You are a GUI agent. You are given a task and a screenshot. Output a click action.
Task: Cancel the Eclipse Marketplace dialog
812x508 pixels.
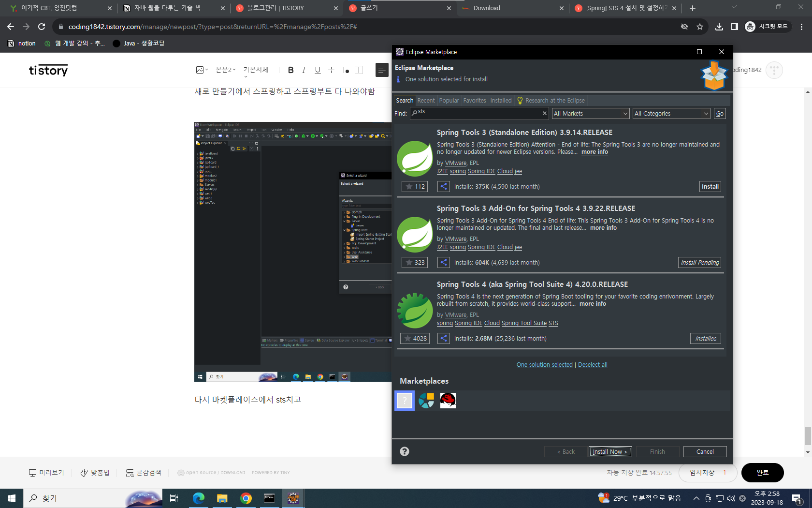pyautogui.click(x=705, y=451)
